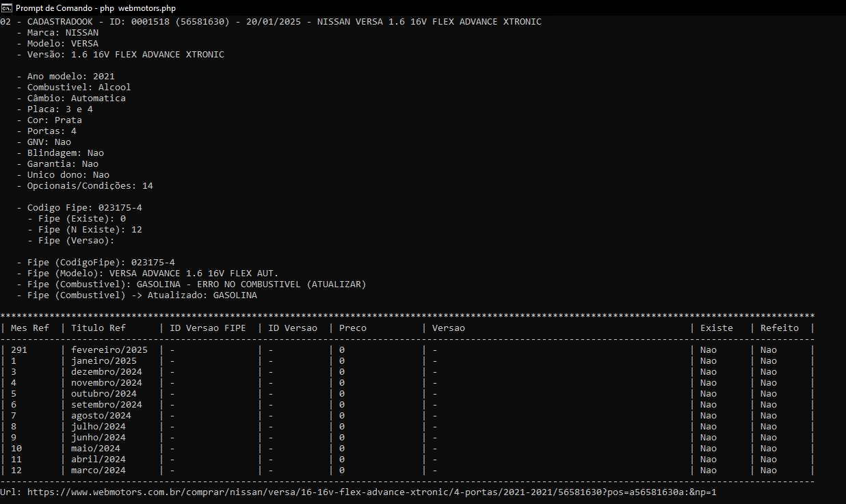The height and width of the screenshot is (504, 846).
Task: Click the 'ERRO NO COMBUSTIVEL (ATUALIZAR)' line
Action: tap(191, 284)
